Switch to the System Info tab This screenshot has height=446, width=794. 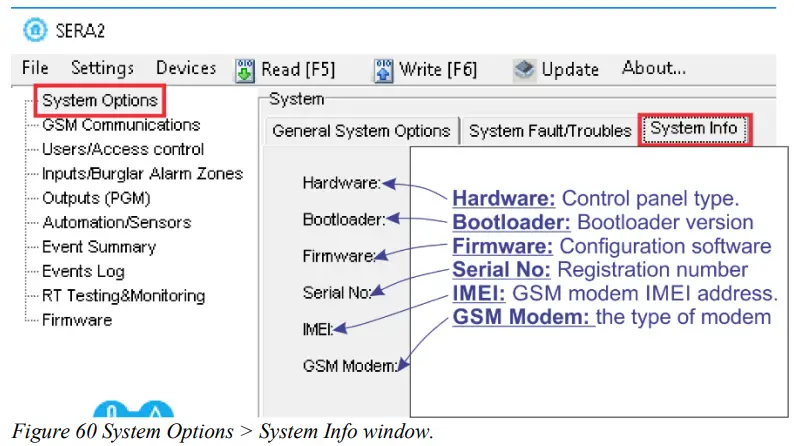pos(694,129)
